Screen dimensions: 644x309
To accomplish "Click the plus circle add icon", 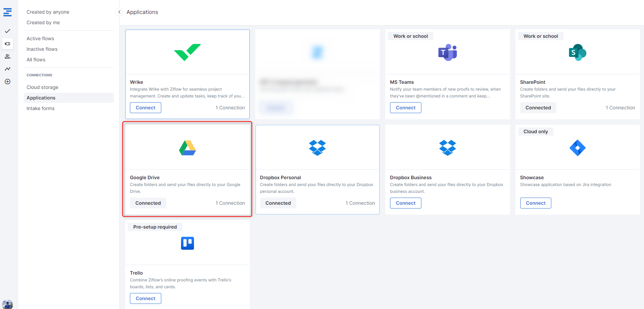I will tap(8, 81).
